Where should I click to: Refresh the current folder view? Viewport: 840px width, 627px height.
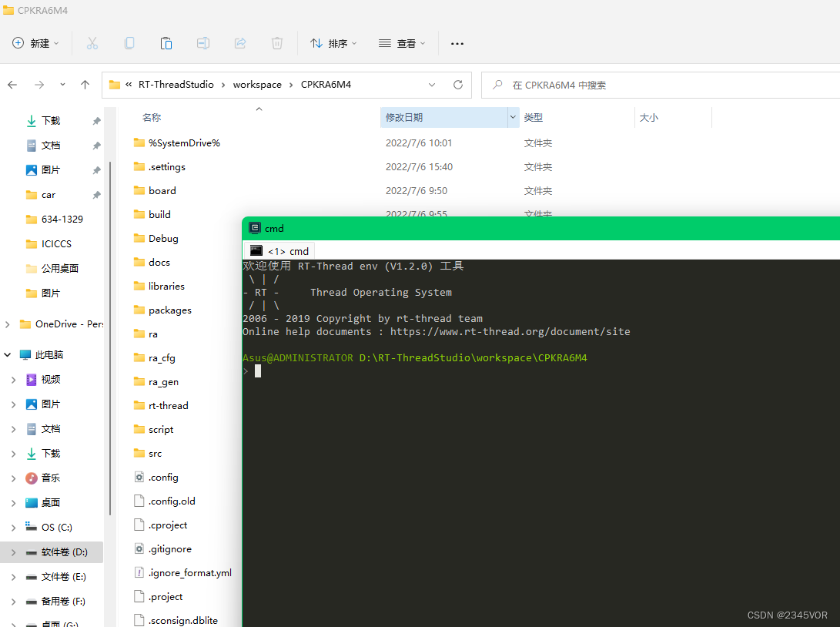458,85
